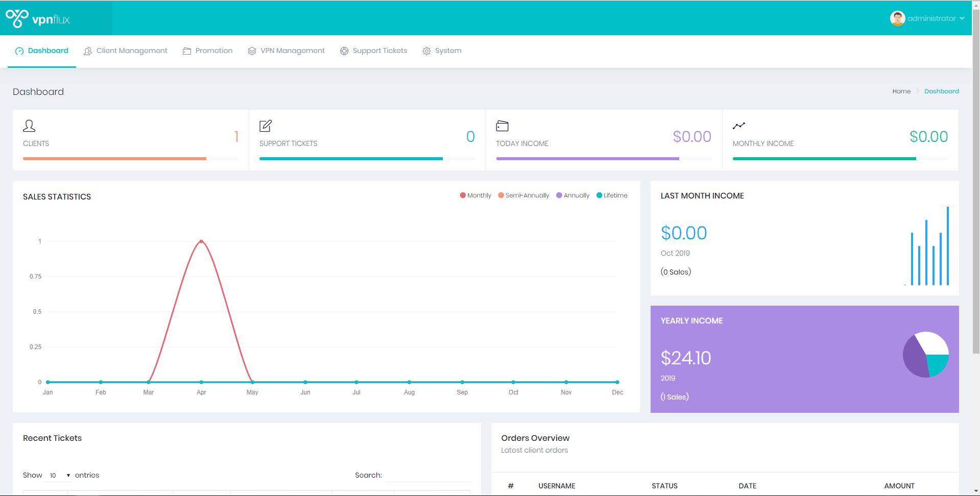Click the Yearly Income pie chart
This screenshot has height=496, width=980.
[x=925, y=355]
